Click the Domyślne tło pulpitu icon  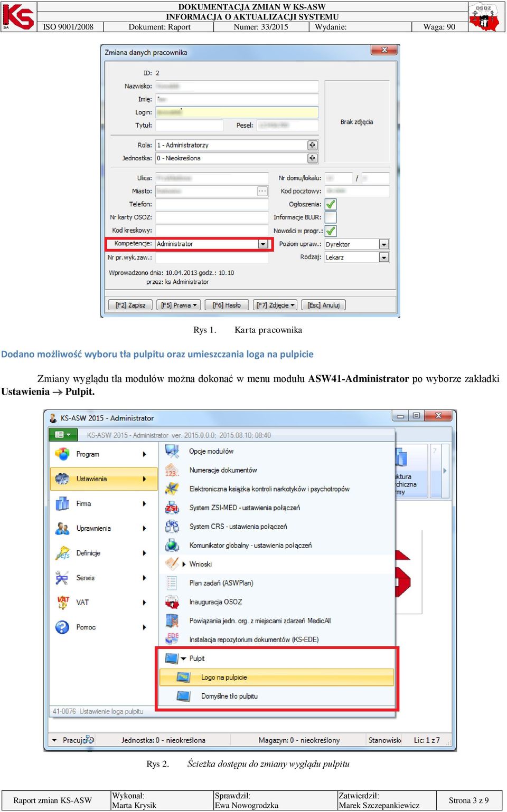click(183, 696)
